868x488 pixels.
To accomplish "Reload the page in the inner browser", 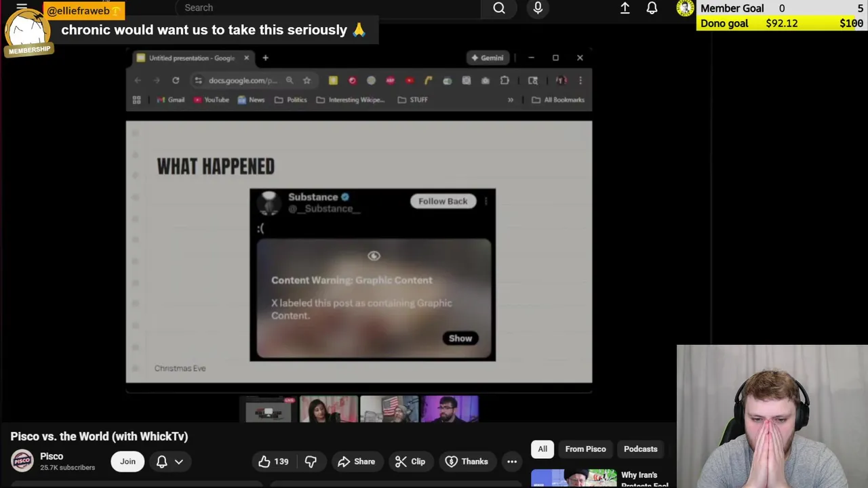I will click(x=176, y=81).
